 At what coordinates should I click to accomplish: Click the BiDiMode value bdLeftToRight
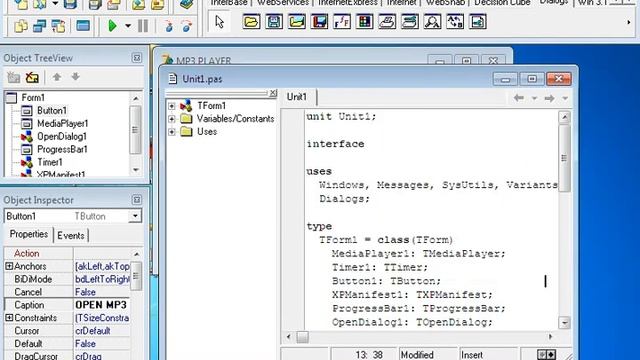[102, 279]
